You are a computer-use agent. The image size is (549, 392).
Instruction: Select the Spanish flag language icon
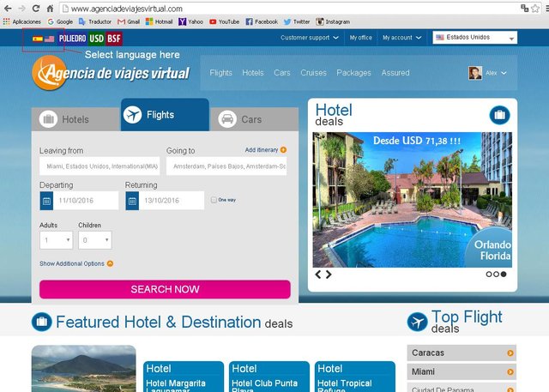pyautogui.click(x=38, y=39)
